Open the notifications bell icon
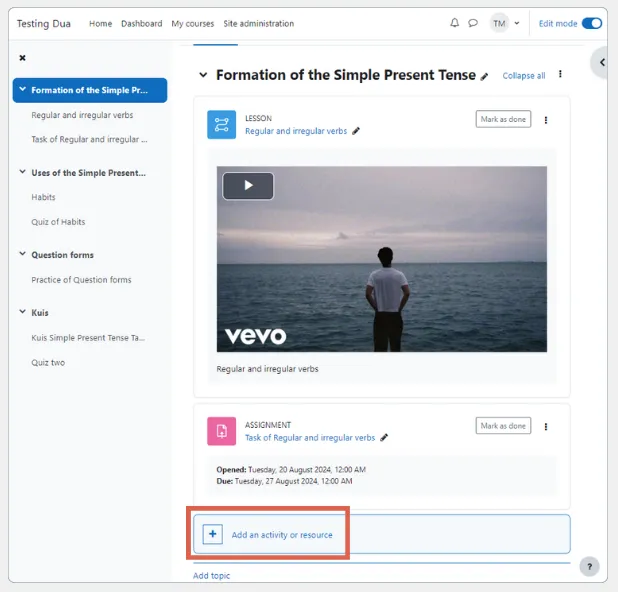This screenshot has height=592, width=618. point(454,23)
